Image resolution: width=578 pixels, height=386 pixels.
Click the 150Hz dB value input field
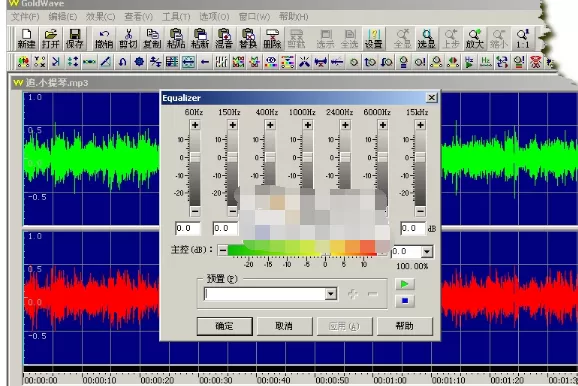point(226,229)
